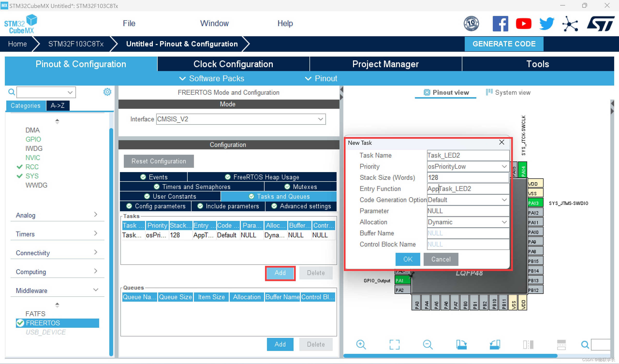Open the Advanced settings tab
The height and width of the screenshot is (364, 619).
[x=301, y=206]
